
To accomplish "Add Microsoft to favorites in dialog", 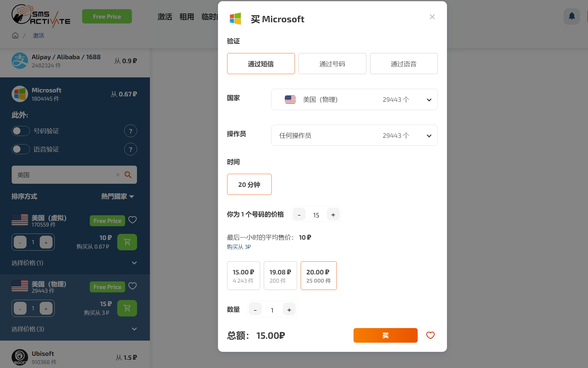I will point(430,335).
